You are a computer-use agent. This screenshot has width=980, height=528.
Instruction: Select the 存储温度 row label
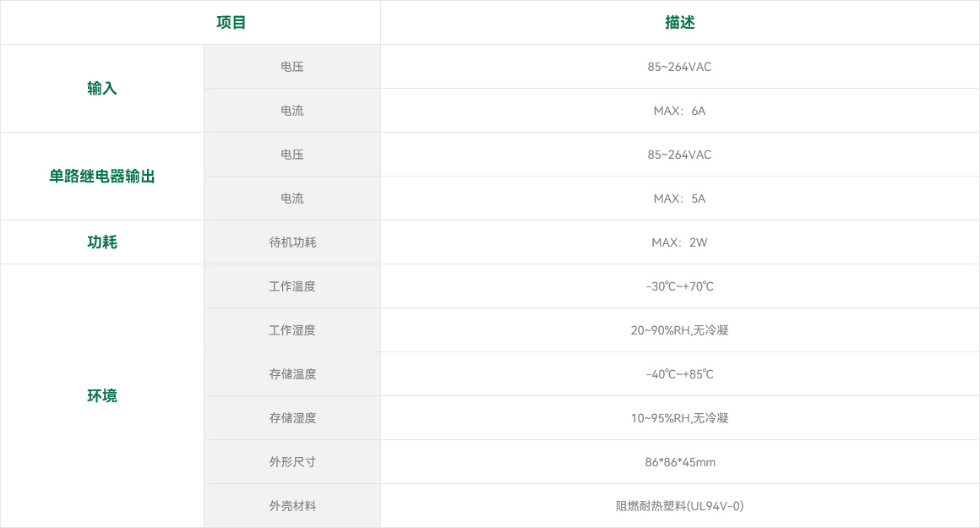(x=292, y=374)
